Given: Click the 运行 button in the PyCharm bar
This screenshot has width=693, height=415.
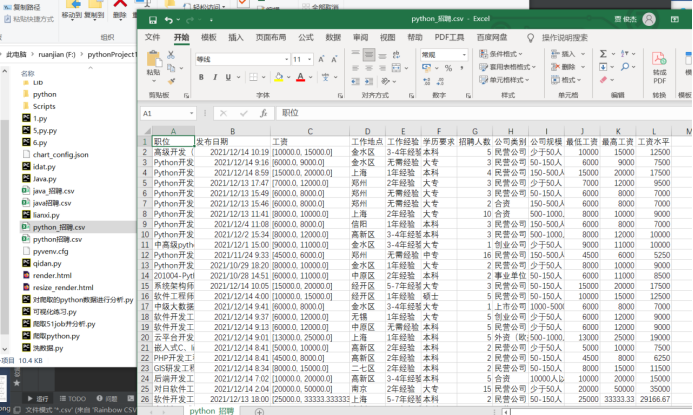Looking at the screenshot, I should click(38, 399).
